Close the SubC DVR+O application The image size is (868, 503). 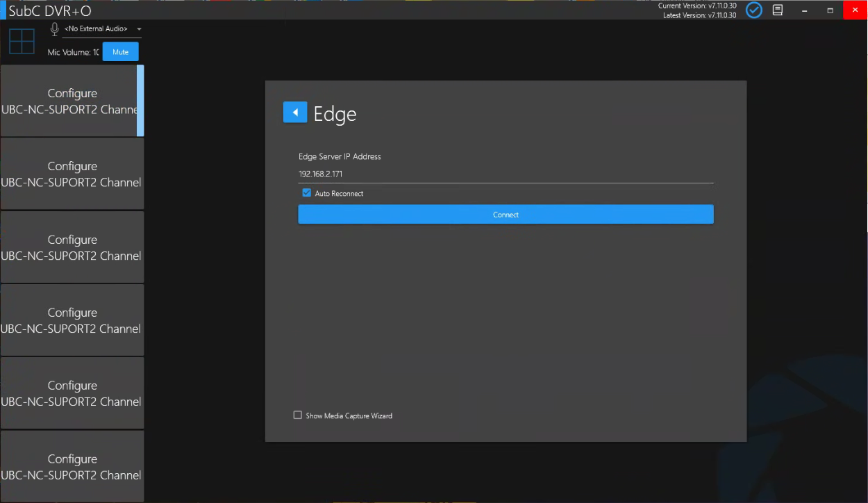point(855,10)
